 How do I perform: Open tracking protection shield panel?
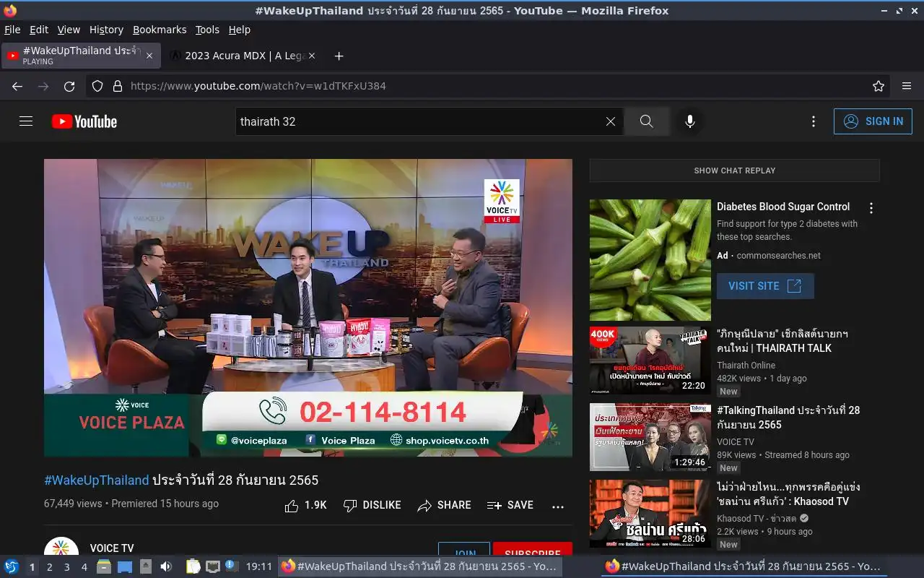click(97, 86)
